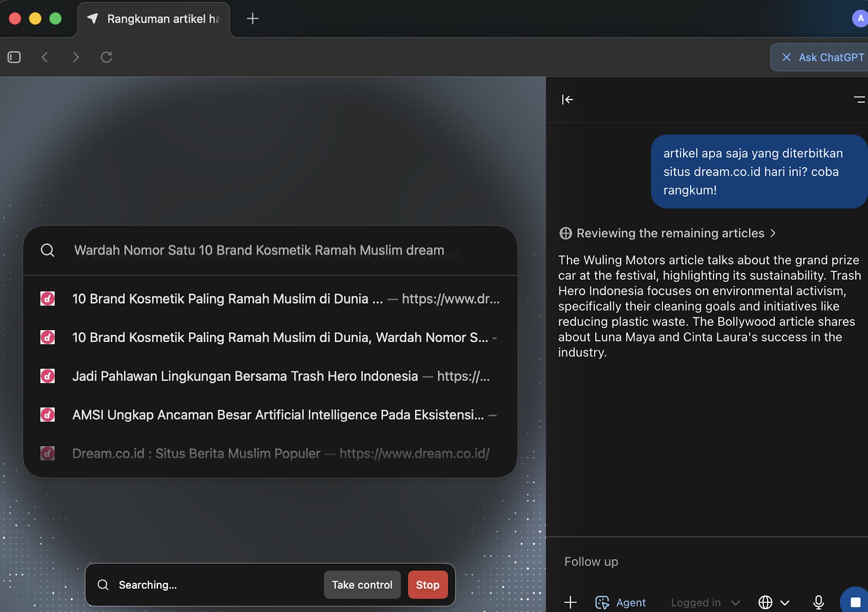Viewport: 868px width, 612px height.
Task: Expand Reviewing the remaining articles details
Action: tap(668, 233)
